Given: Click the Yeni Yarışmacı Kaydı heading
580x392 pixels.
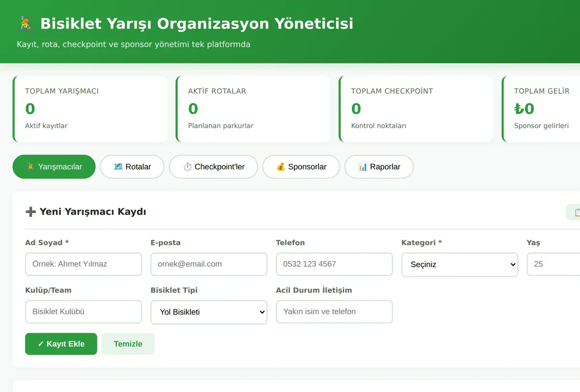Looking at the screenshot, I should [x=93, y=212].
